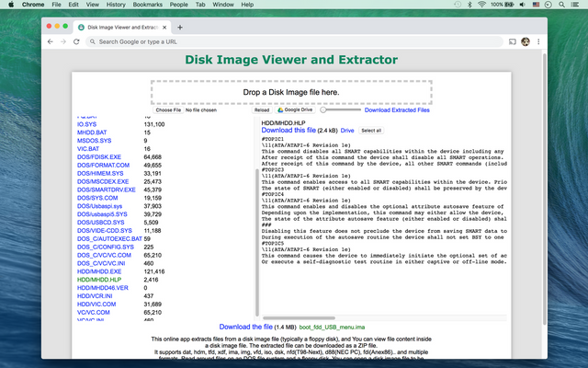The width and height of the screenshot is (588, 368).
Task: Open the History menu
Action: pos(116,5)
